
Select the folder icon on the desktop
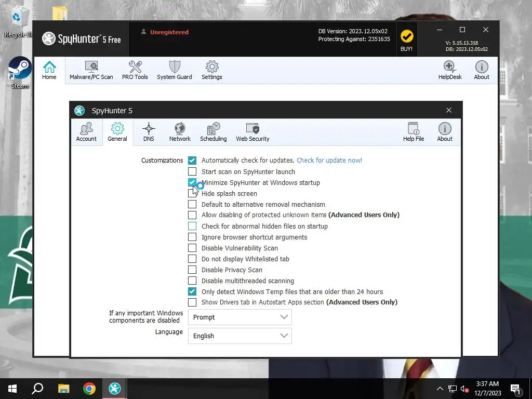[60, 14]
